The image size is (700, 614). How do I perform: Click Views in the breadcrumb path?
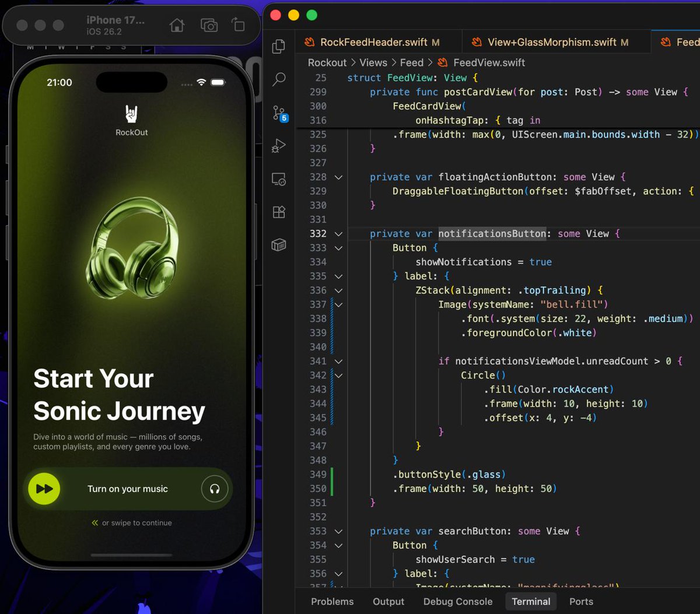pos(373,62)
